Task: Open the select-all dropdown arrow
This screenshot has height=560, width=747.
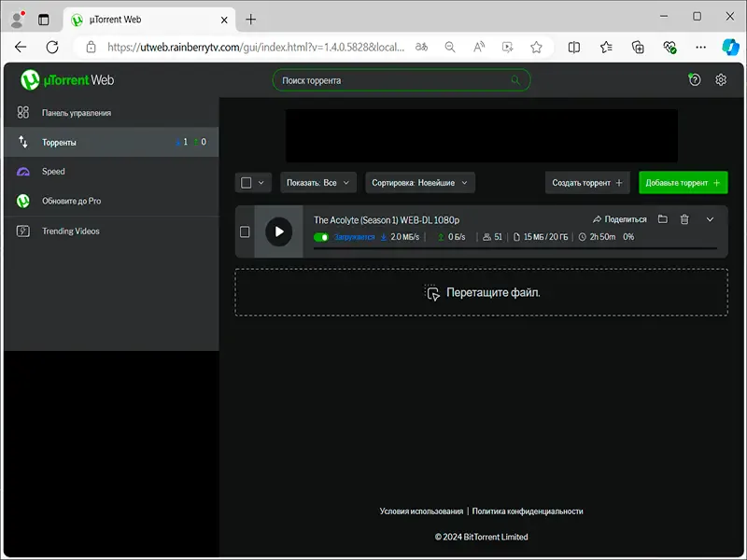Action: tap(261, 183)
